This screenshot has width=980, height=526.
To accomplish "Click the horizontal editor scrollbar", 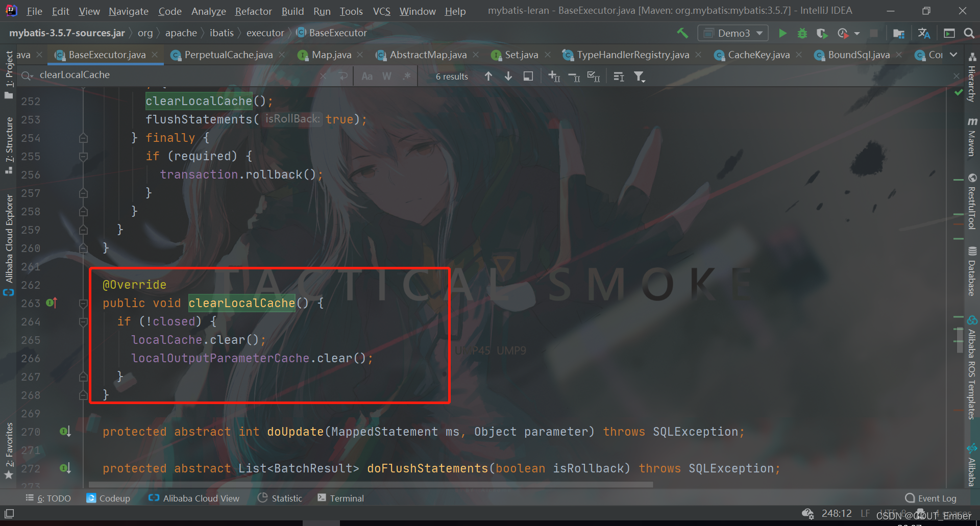I will (x=371, y=484).
